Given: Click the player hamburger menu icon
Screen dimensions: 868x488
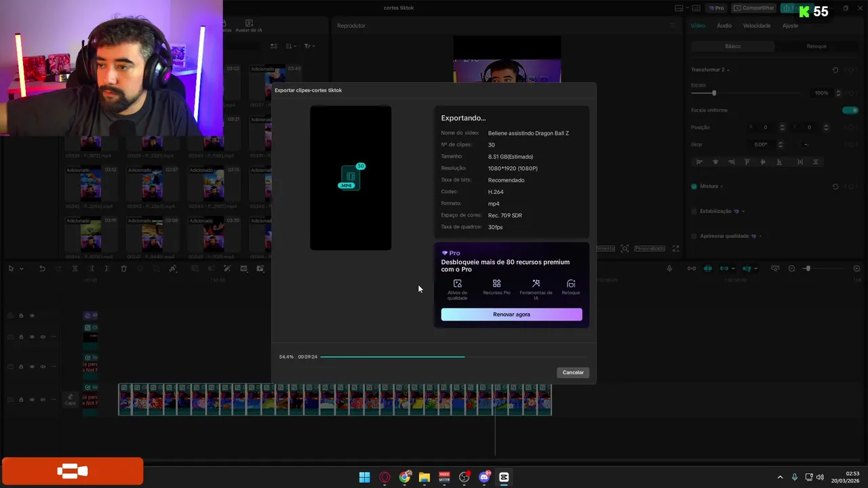Looking at the screenshot, I should coord(673,26).
